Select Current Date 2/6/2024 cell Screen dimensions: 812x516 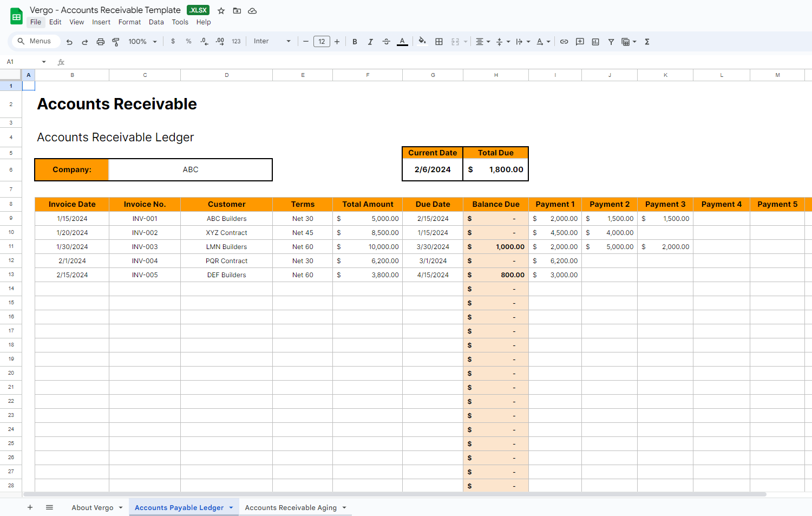point(433,169)
